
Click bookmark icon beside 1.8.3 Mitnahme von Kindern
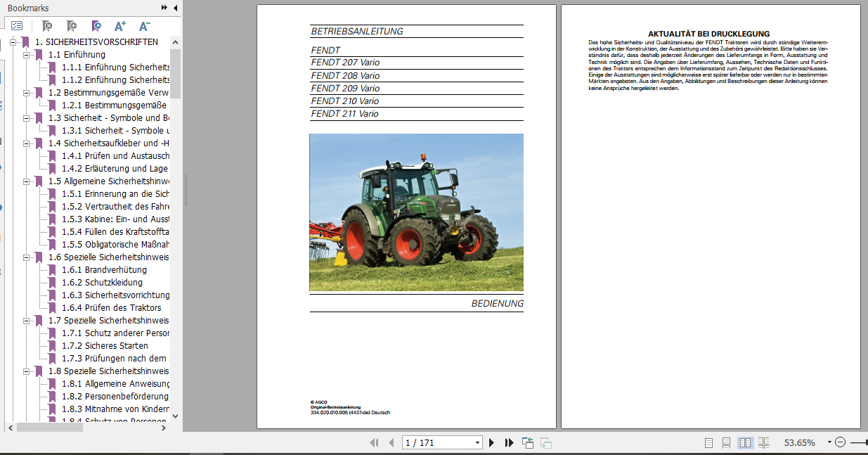pyautogui.click(x=52, y=409)
